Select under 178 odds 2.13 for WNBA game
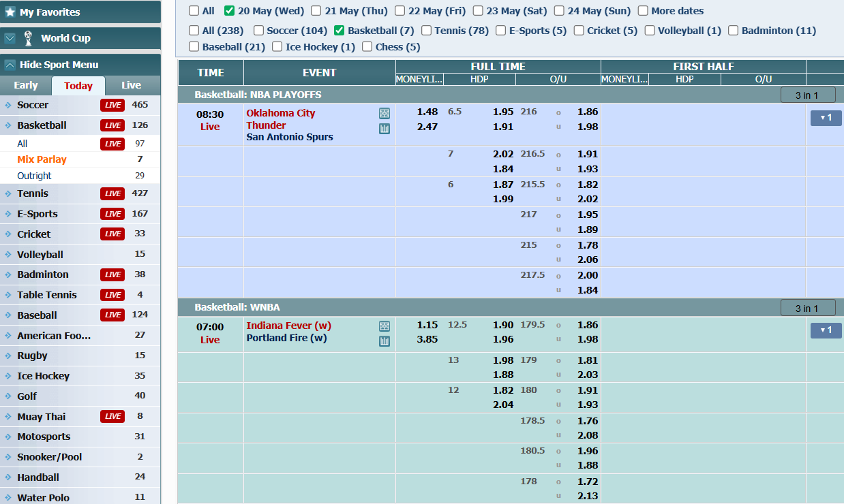This screenshot has height=504, width=844. (x=588, y=496)
